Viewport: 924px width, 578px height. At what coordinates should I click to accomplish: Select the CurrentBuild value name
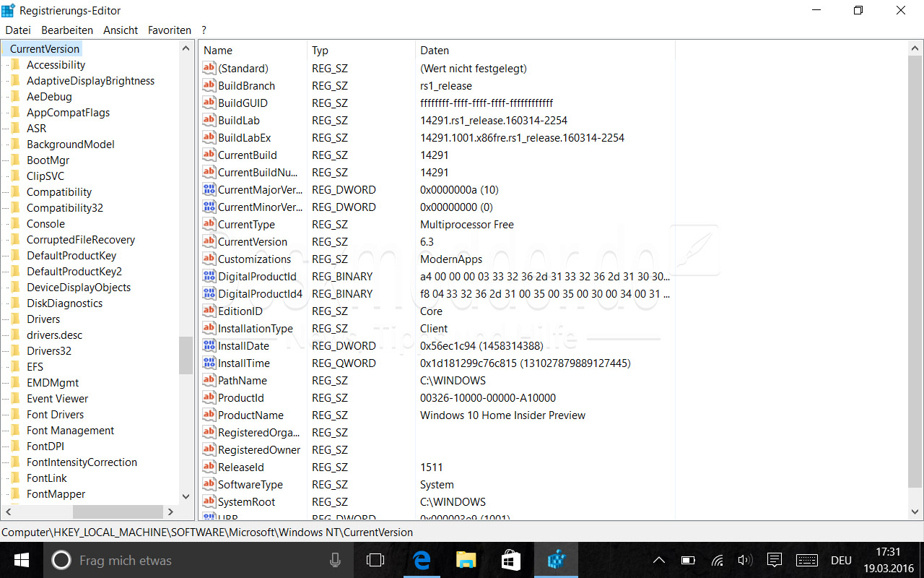tap(248, 155)
